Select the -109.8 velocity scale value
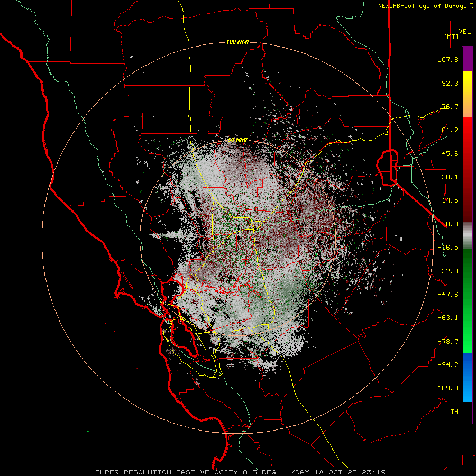Viewport: 476px width, 476px height. [x=446, y=388]
